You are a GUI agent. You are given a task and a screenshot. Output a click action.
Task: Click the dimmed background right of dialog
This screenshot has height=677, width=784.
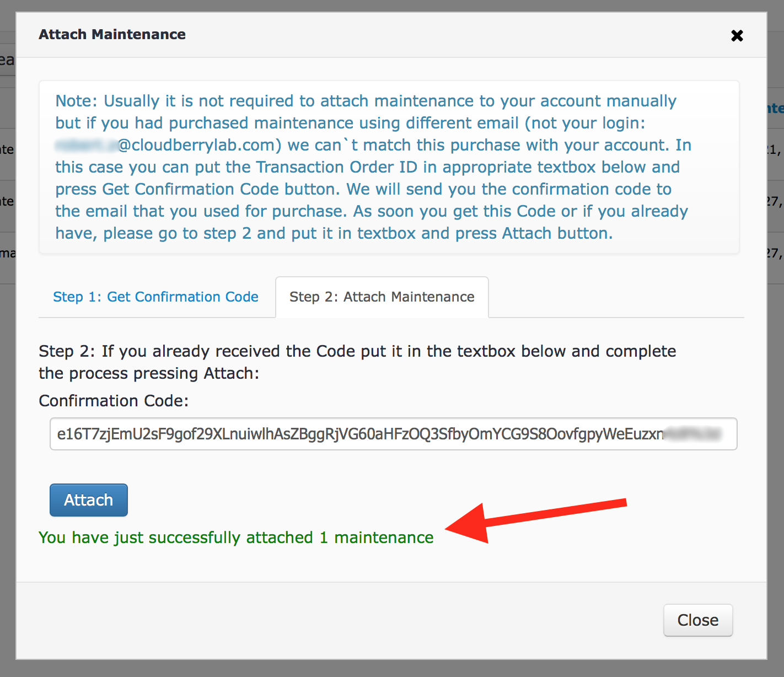click(776, 386)
